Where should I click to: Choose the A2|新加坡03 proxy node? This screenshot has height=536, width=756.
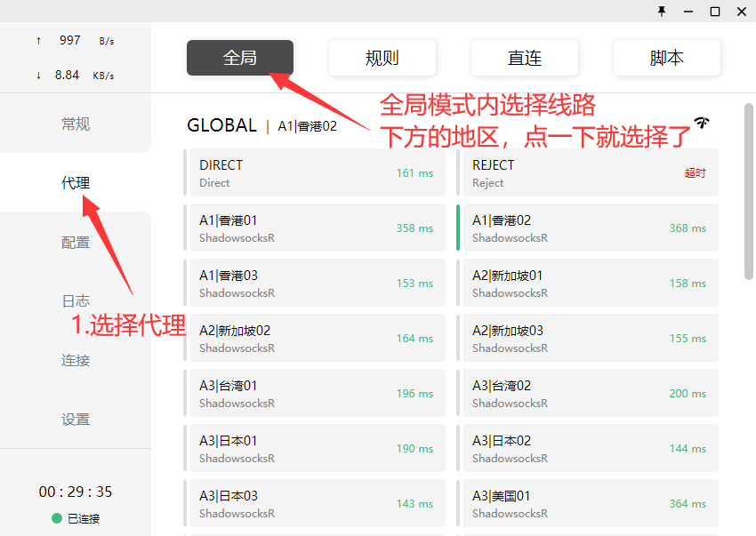pos(590,338)
